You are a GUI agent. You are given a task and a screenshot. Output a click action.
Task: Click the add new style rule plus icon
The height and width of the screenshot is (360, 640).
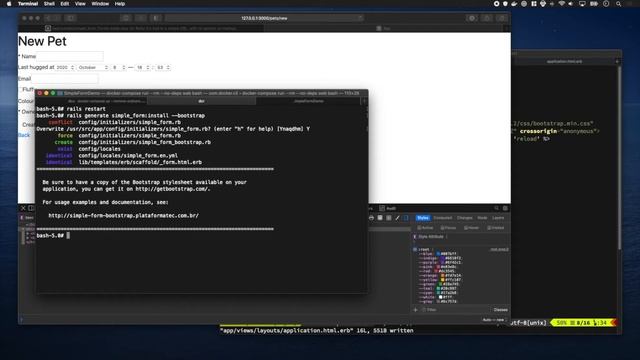[x=416, y=310]
